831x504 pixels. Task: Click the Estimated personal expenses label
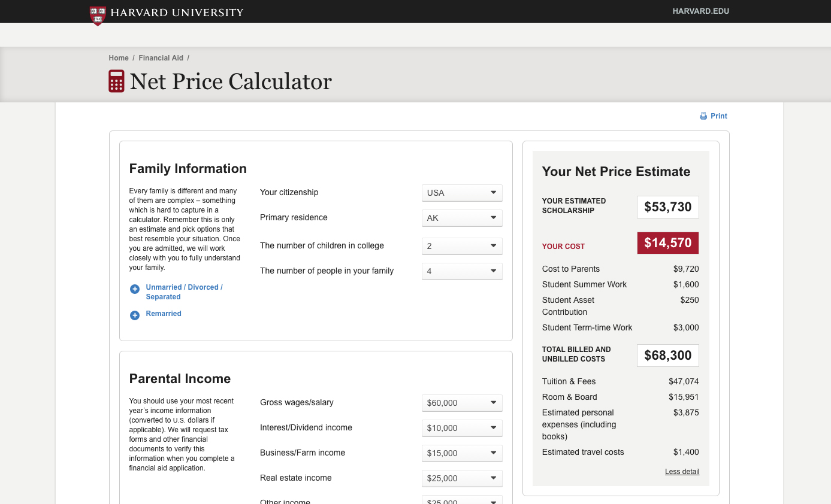579,425
